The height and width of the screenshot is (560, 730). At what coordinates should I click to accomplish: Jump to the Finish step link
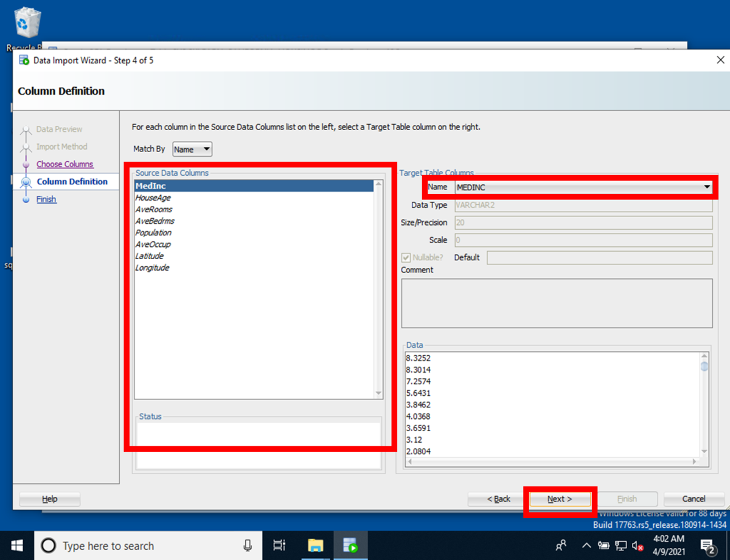click(46, 199)
